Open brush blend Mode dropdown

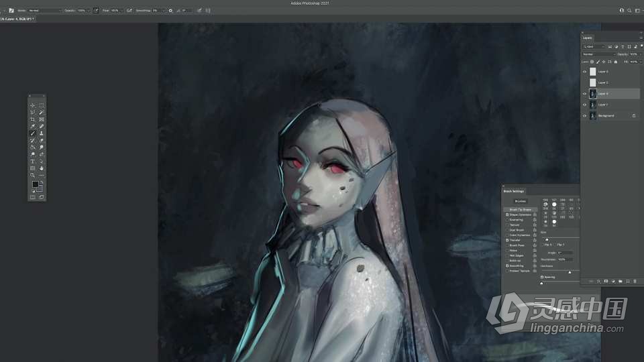[45, 10]
